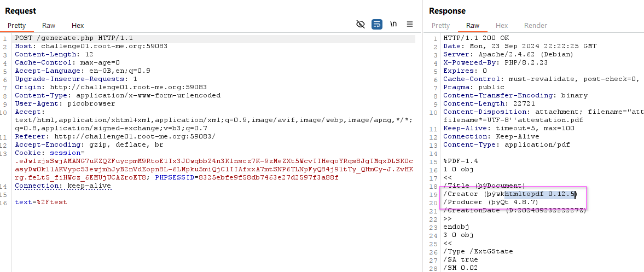Click the Cache-Control: max-age=0 request line
Image resolution: width=644 pixels, height=272 pixels.
tap(67, 62)
